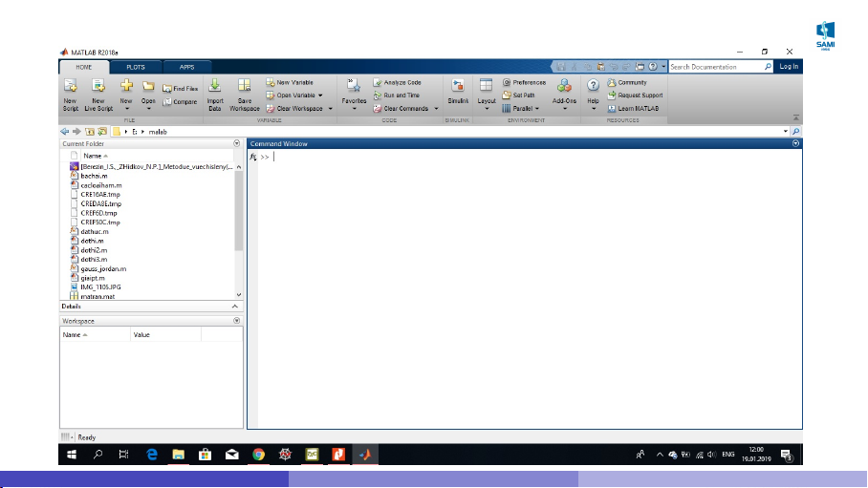Screen dimensions: 868x488
Task: Click Learn MATLAB
Action: pos(633,109)
